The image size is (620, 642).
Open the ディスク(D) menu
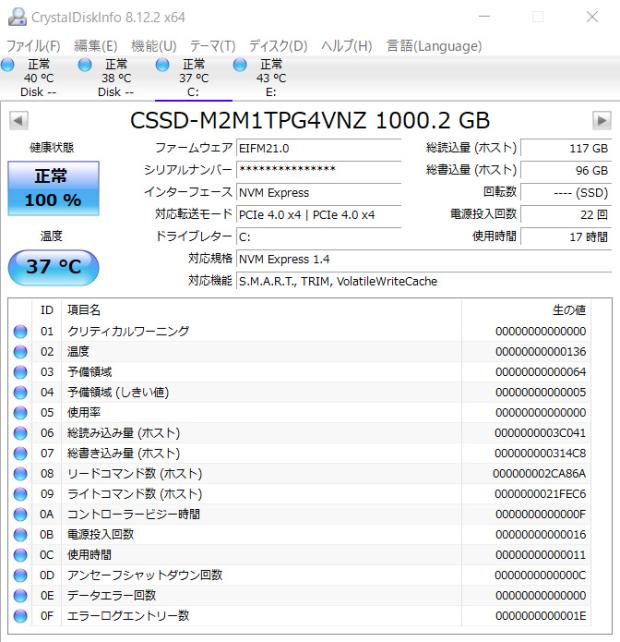(x=278, y=45)
